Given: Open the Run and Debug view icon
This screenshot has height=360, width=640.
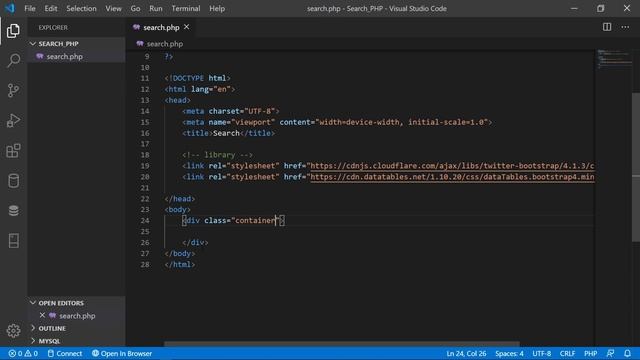Looking at the screenshot, I should tap(13, 120).
